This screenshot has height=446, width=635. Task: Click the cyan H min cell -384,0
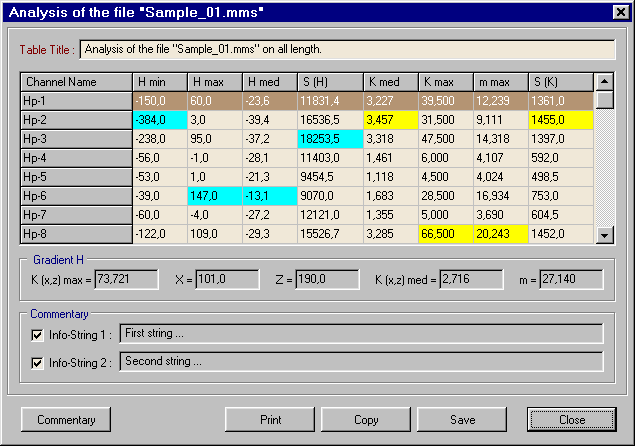[159, 120]
